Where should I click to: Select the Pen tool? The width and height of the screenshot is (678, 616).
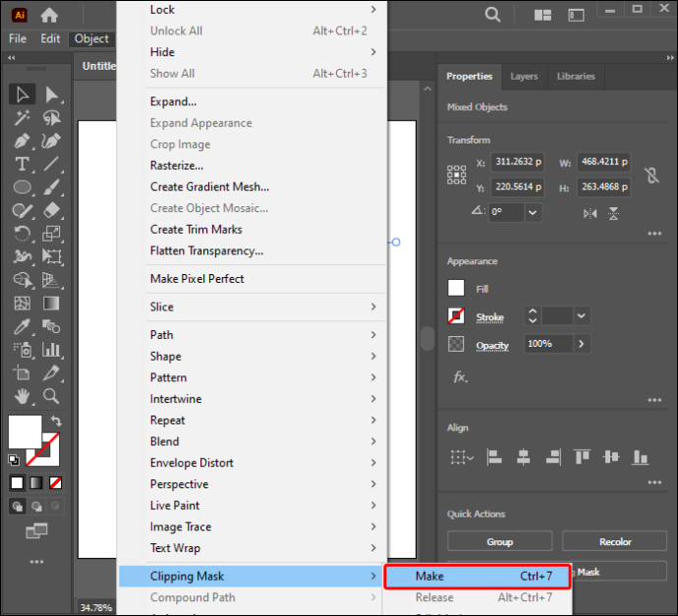(x=22, y=140)
